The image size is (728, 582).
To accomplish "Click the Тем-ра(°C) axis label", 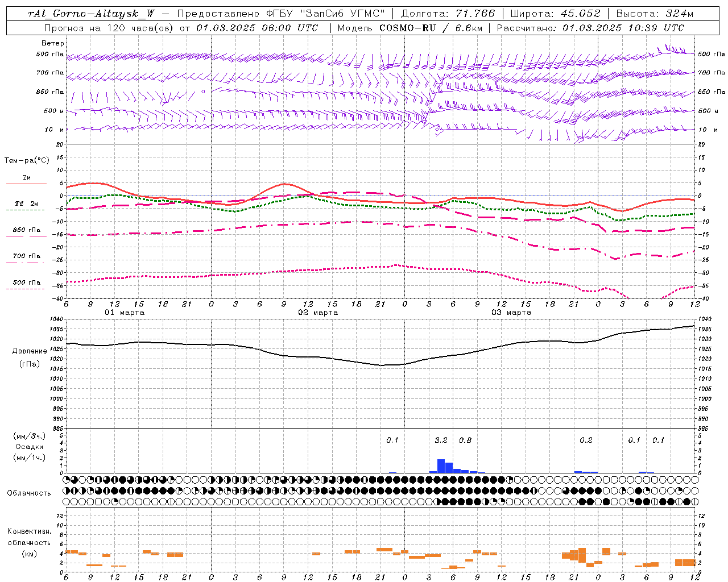I will coord(27,161).
